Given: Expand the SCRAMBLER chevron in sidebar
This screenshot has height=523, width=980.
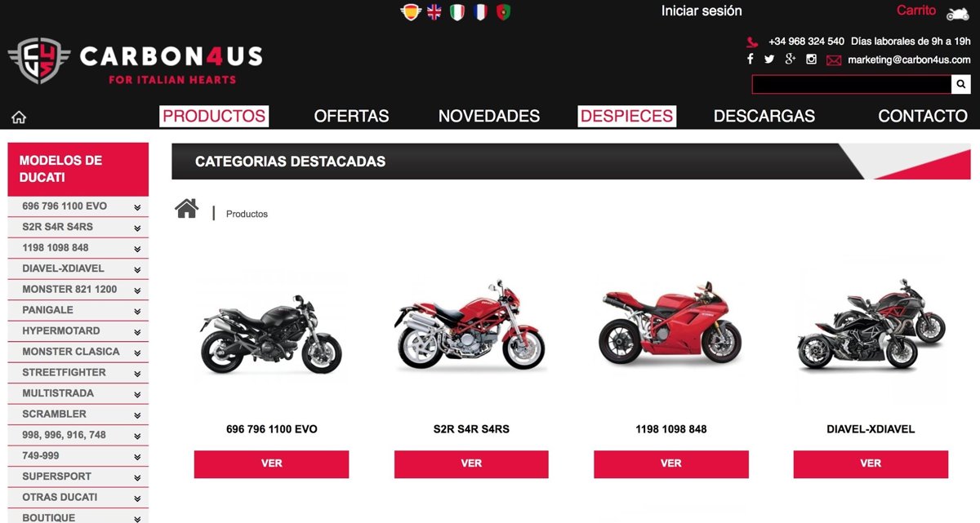Looking at the screenshot, I should [136, 414].
